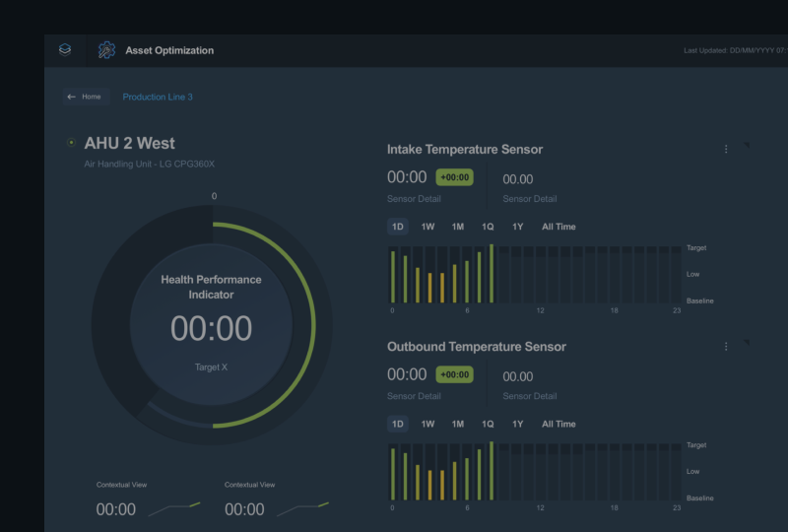Select 1M range for Intake Temperature Sensor

click(457, 227)
